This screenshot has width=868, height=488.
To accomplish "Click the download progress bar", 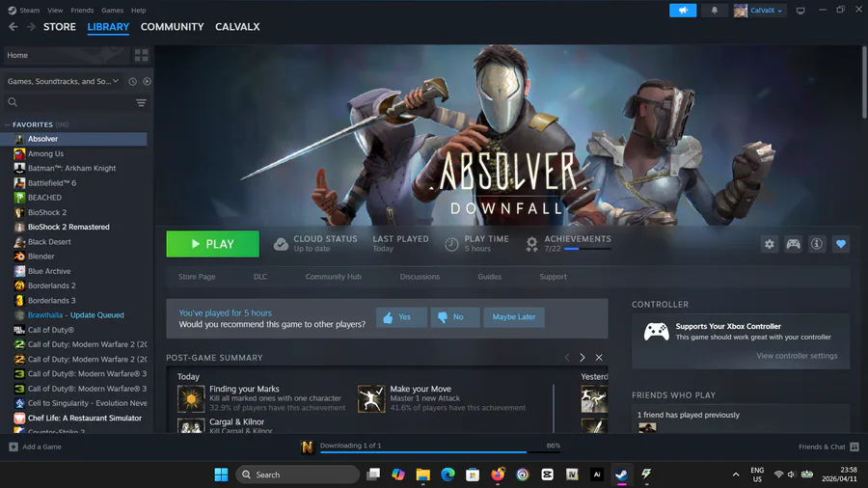I will [x=440, y=452].
